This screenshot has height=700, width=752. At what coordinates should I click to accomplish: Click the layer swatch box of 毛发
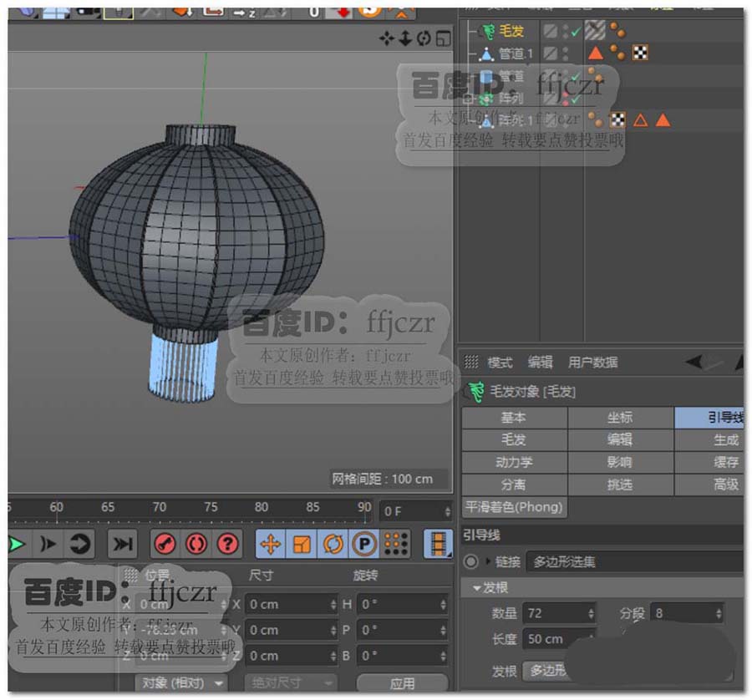[551, 32]
